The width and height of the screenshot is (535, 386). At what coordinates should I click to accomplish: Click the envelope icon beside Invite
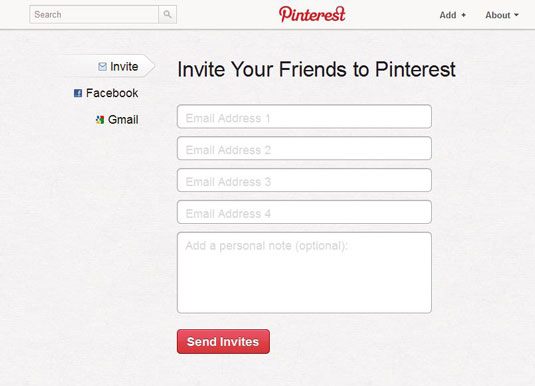tap(102, 67)
